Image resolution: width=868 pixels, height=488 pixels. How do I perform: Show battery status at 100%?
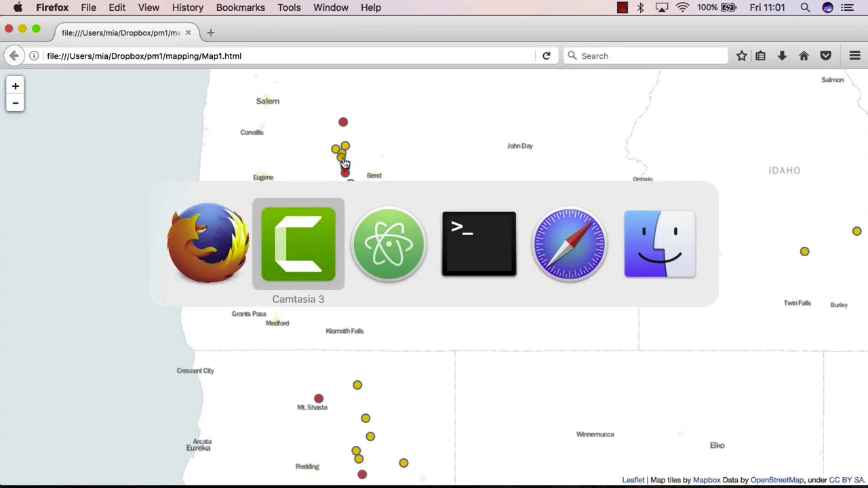[717, 7]
